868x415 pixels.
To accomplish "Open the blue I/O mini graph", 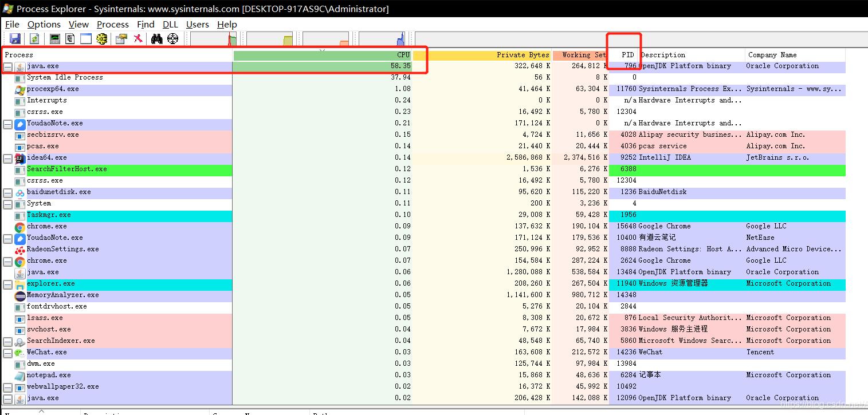I will pos(382,39).
